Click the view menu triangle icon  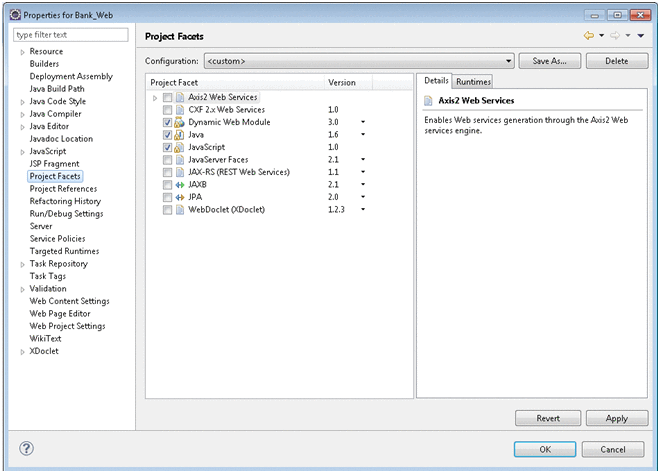[x=640, y=36]
